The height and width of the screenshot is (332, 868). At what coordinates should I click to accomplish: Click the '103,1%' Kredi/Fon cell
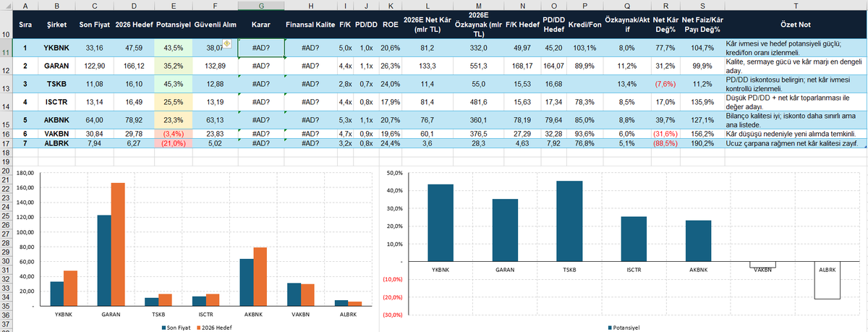[x=584, y=48]
